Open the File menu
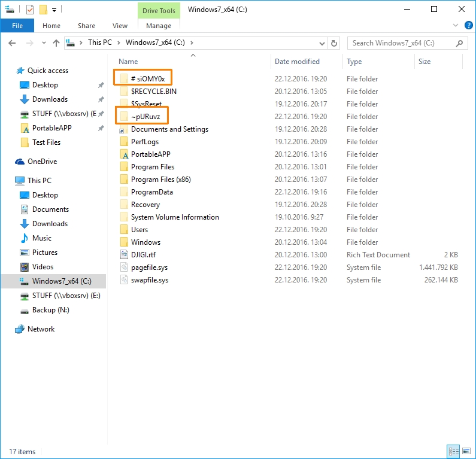 pos(17,26)
